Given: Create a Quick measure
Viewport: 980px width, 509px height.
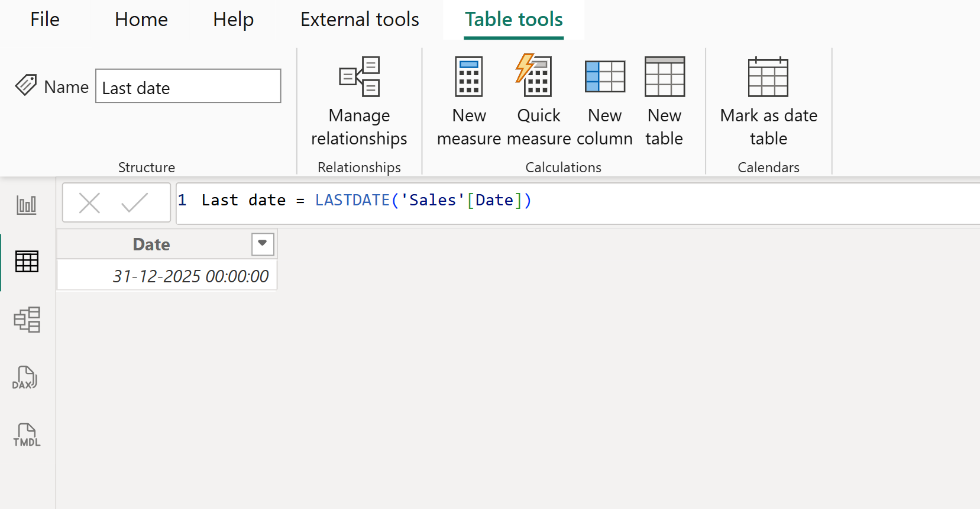Looking at the screenshot, I should [x=538, y=101].
